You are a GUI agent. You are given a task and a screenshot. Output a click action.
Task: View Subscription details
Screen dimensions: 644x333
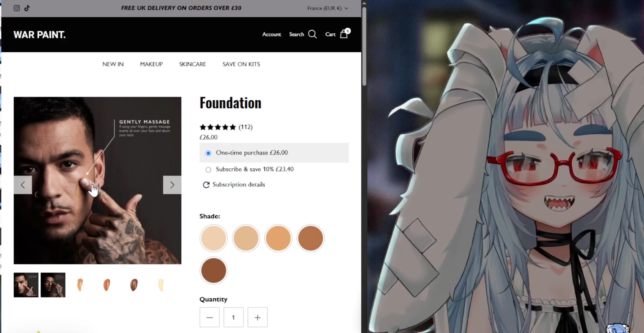tap(239, 184)
